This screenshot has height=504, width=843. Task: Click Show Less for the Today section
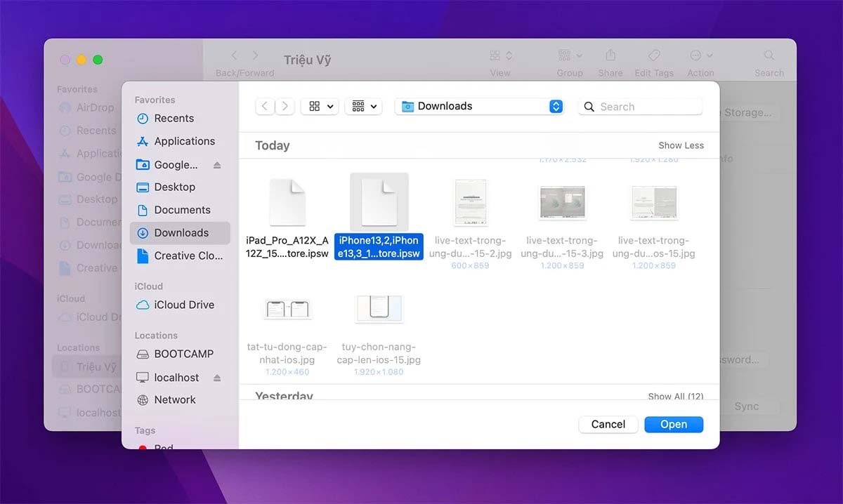[681, 145]
